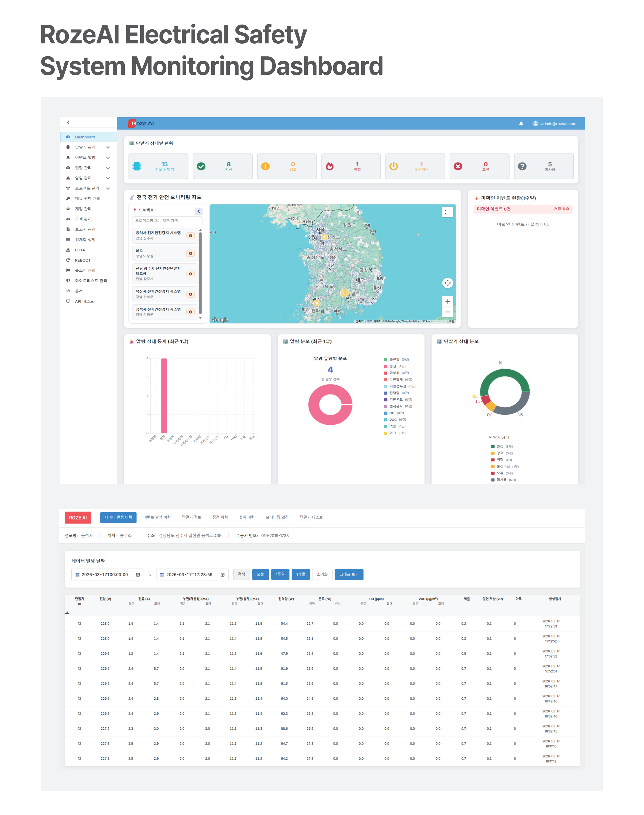Switch to the 모니터링 의견 tab
This screenshot has height=815, width=644.
277,517
